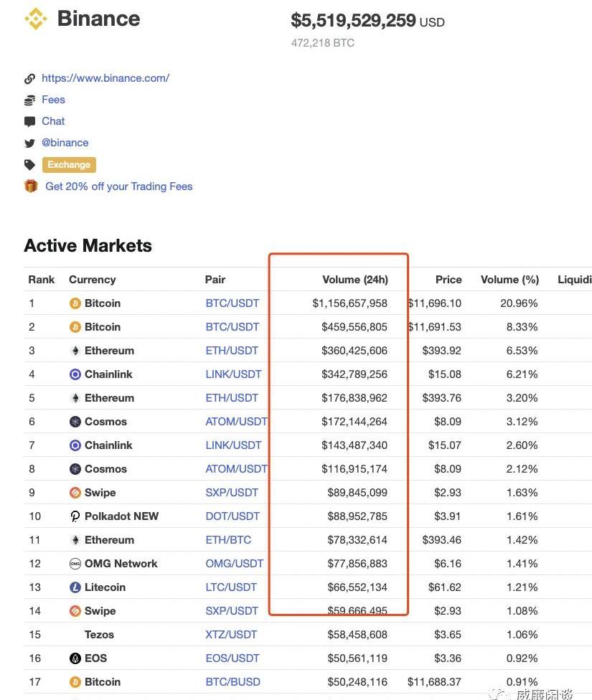Open the Fees link
Image resolution: width=592 pixels, height=700 pixels.
pyautogui.click(x=53, y=100)
